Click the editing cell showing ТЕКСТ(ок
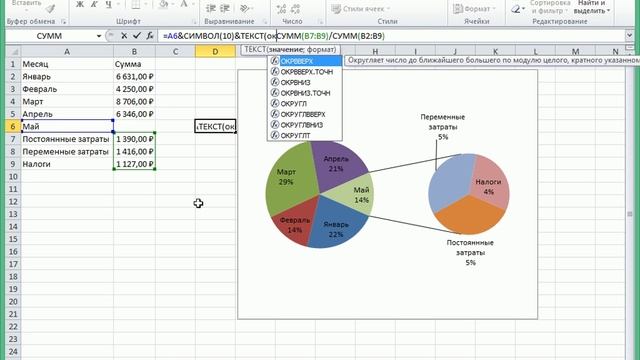The image size is (640, 360). pyautogui.click(x=215, y=127)
